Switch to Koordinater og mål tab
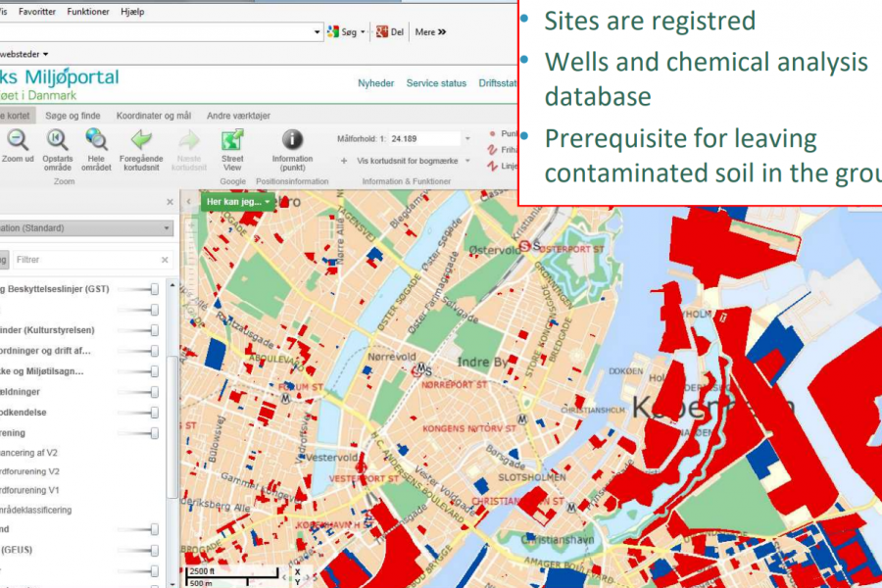882x588 pixels. (154, 116)
